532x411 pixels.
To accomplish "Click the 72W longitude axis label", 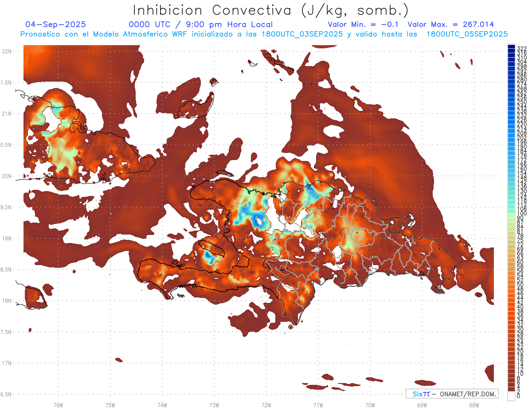I will coord(266,405).
